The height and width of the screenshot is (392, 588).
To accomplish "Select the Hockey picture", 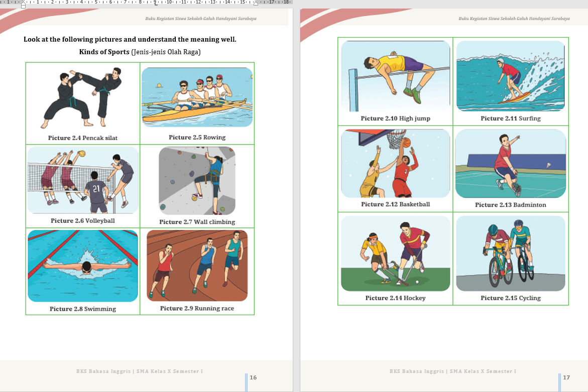I will coord(396,253).
